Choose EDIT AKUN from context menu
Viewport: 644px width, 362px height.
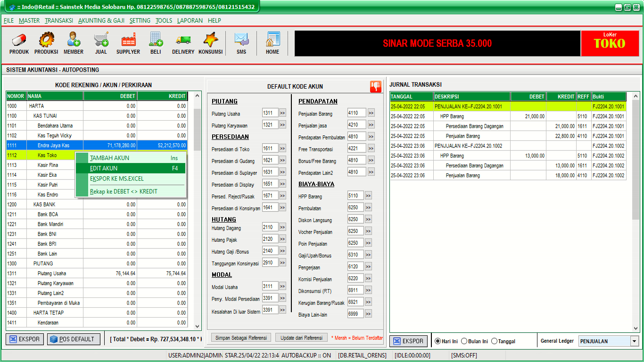[x=104, y=168]
